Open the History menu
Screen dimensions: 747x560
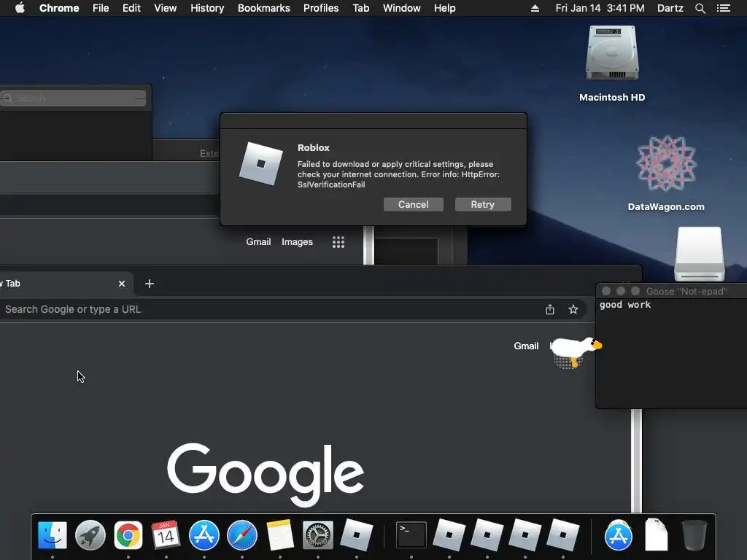[x=207, y=8]
